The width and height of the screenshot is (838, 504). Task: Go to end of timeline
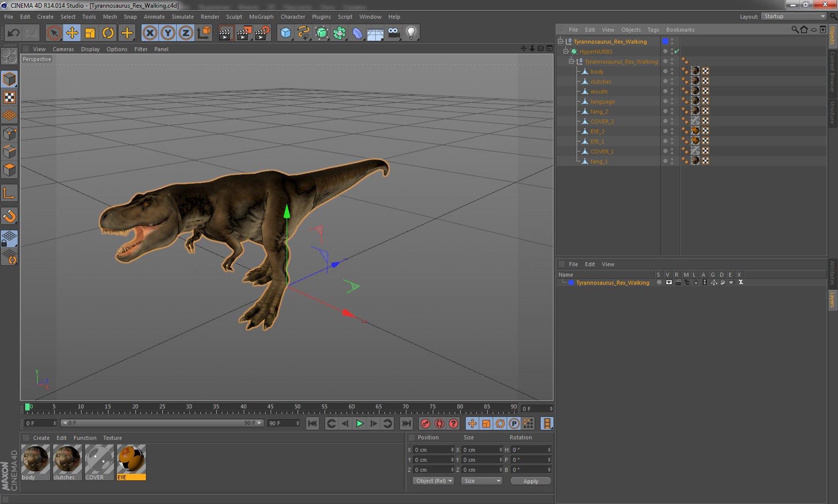tap(406, 424)
